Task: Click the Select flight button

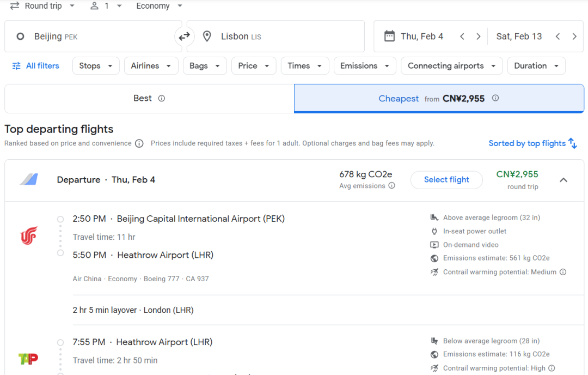Action: (x=446, y=180)
